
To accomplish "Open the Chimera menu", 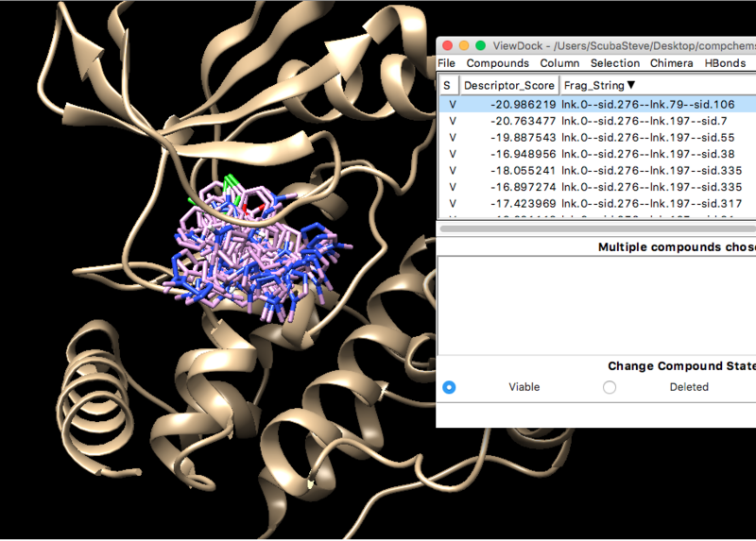I will 671,63.
